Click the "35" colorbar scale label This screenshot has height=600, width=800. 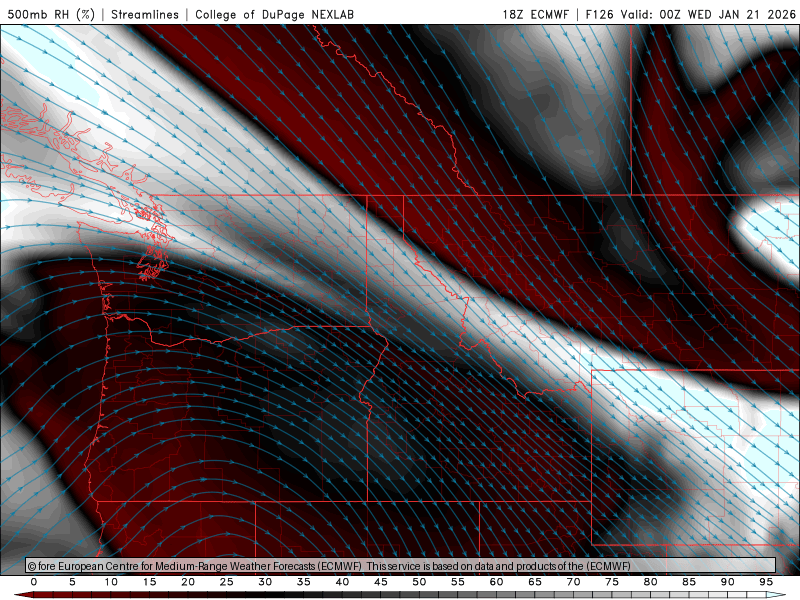(x=304, y=582)
